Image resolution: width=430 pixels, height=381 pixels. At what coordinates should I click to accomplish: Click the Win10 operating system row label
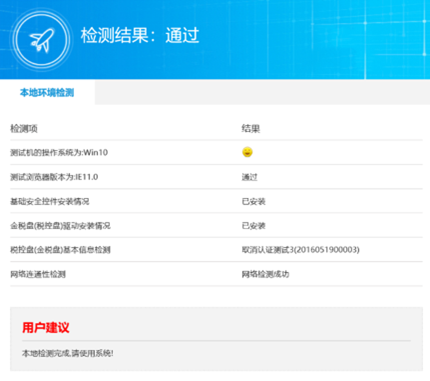59,153
